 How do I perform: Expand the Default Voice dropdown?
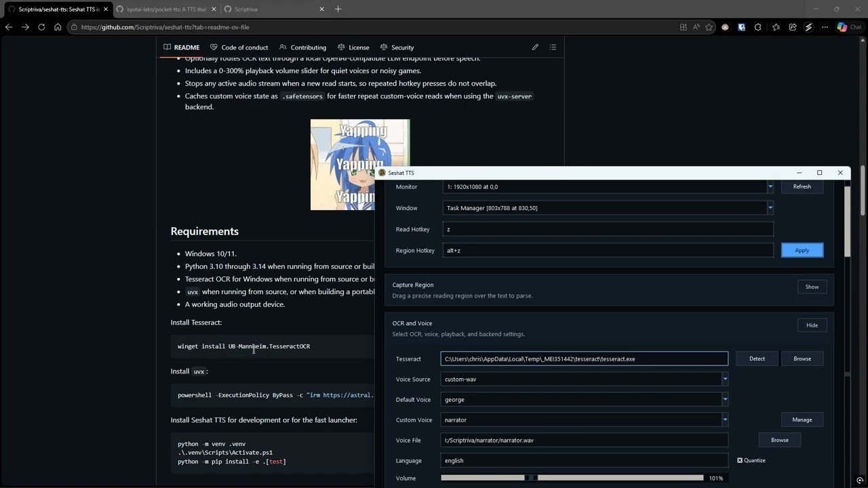pos(725,399)
